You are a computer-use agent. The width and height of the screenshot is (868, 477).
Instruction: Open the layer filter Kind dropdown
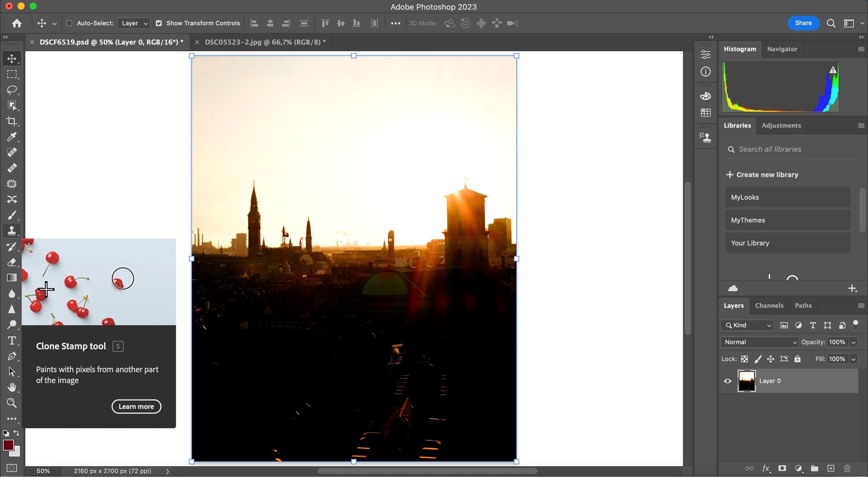[x=747, y=325]
